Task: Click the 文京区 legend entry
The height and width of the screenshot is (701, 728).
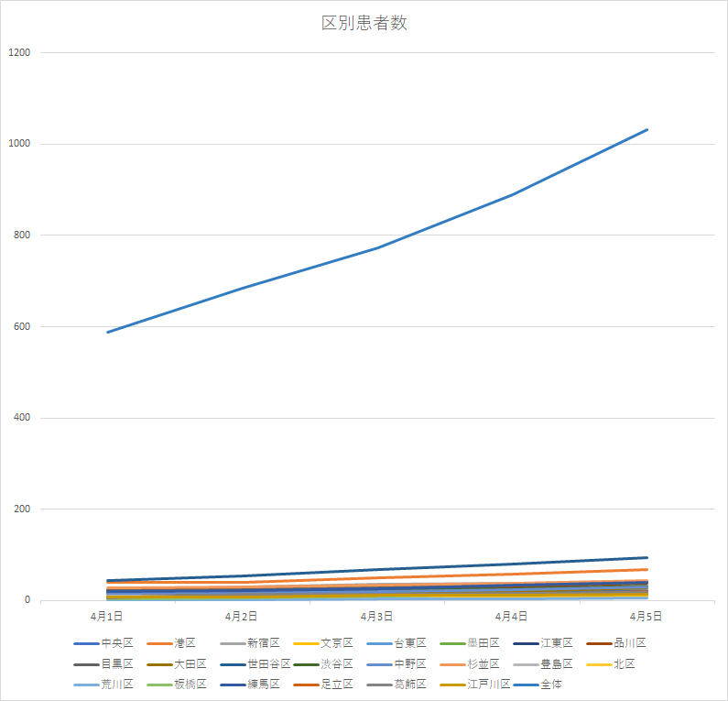Action: [323, 643]
